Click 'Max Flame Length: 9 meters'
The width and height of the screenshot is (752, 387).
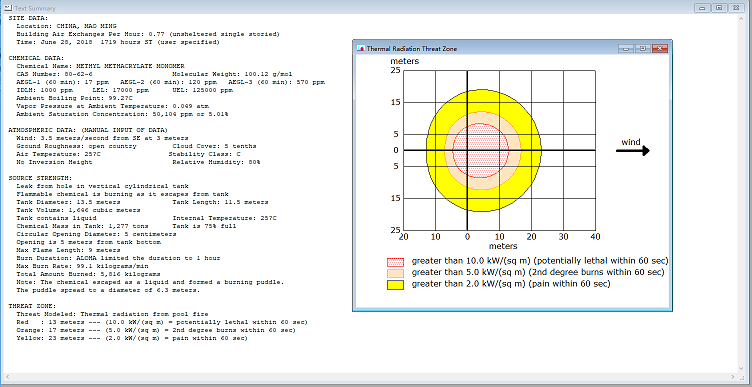[68, 250]
